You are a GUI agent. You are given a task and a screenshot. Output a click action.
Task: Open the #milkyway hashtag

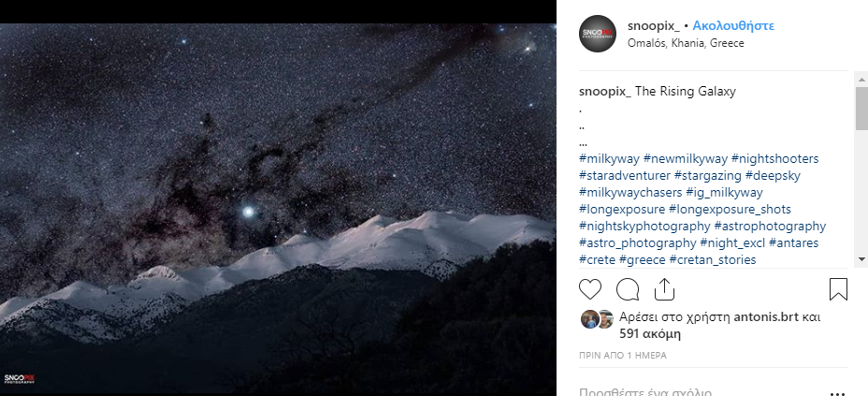pyautogui.click(x=609, y=159)
